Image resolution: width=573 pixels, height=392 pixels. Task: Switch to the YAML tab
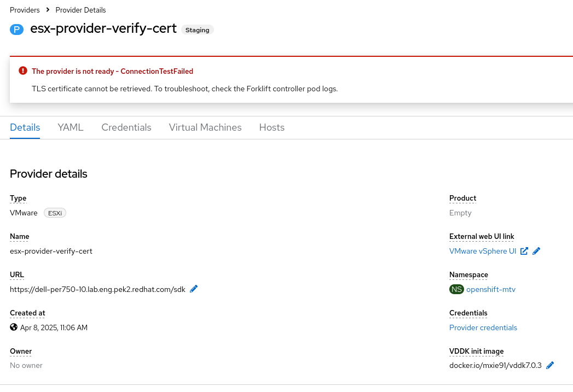[x=71, y=127]
